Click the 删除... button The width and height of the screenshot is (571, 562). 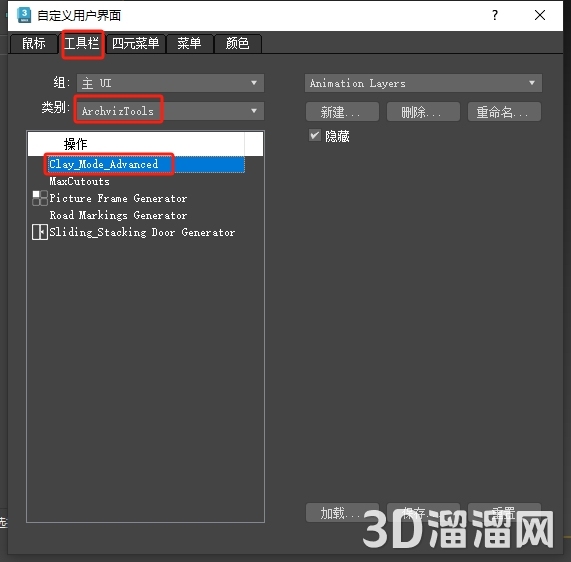point(423,112)
